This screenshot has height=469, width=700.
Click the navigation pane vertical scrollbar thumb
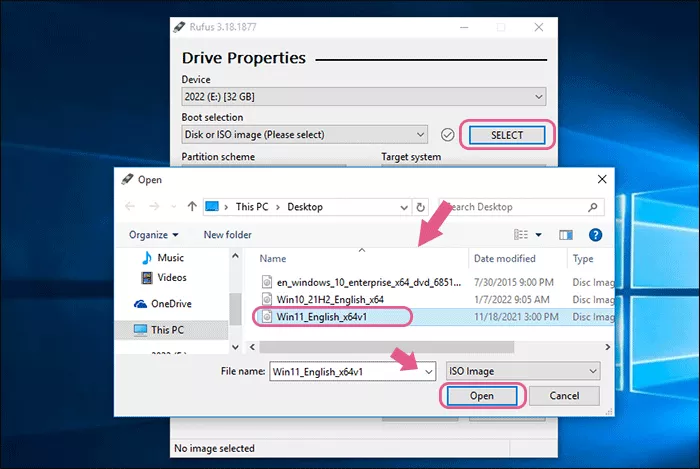coord(235,308)
